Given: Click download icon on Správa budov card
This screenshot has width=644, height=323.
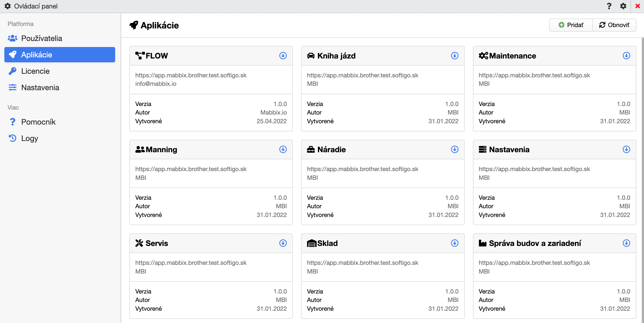Looking at the screenshot, I should click(626, 243).
